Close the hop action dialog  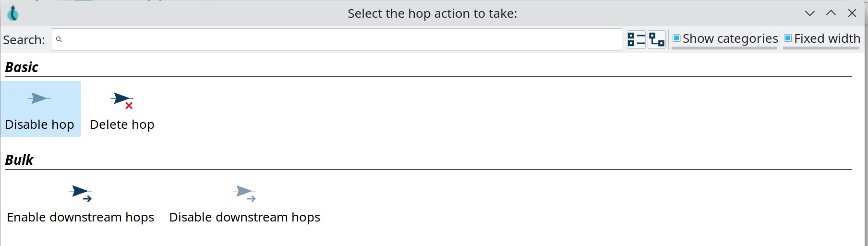pyautogui.click(x=852, y=13)
